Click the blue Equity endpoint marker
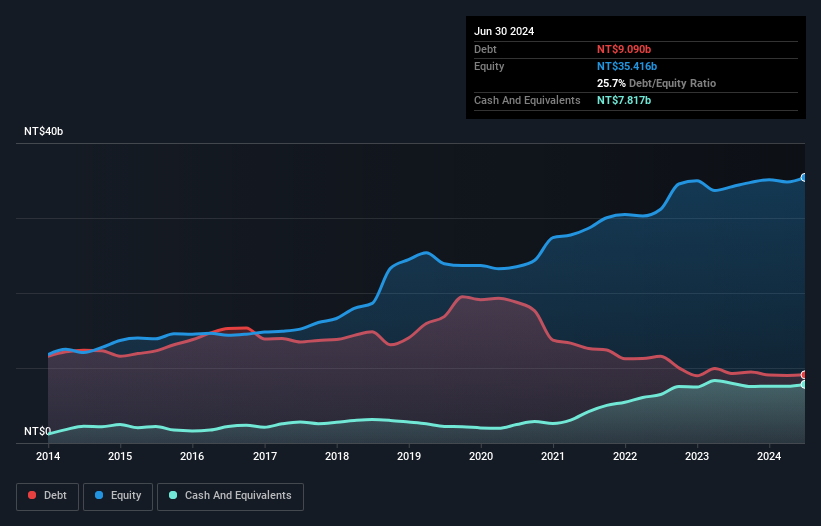 (x=804, y=178)
